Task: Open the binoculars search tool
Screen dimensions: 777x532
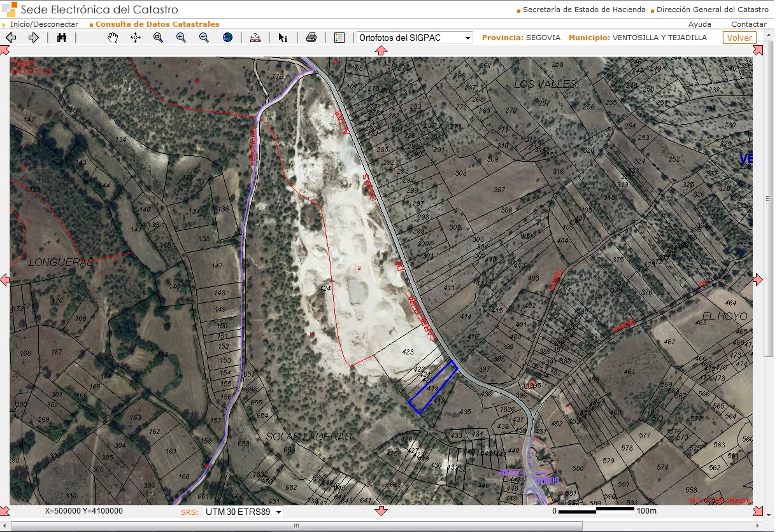Action: [62, 38]
